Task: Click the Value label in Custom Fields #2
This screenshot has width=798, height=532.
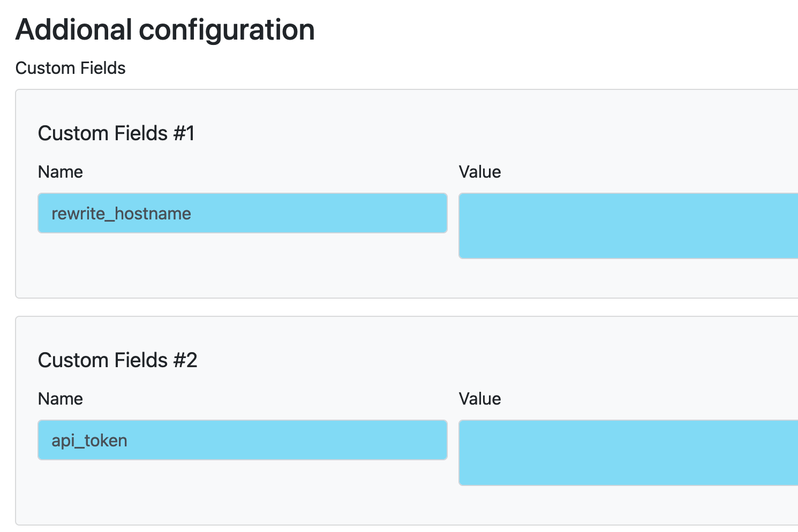Action: pos(480,399)
